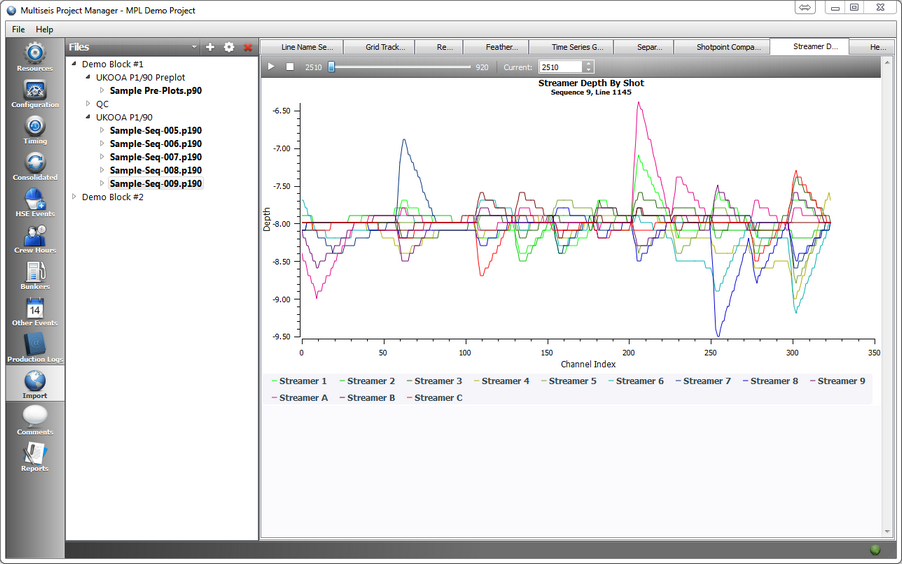The image size is (902, 564).
Task: Select the Import globe section
Action: (x=35, y=384)
